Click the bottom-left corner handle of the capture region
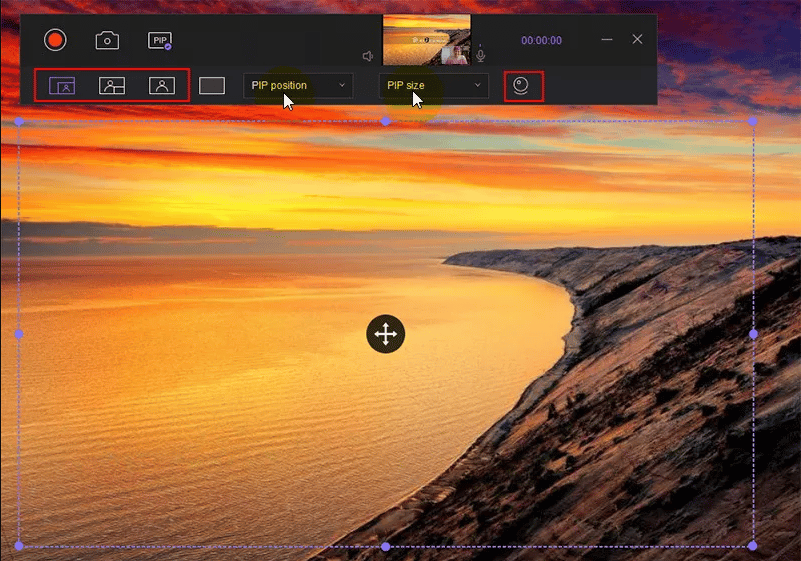Viewport: 801px width, 561px height. click(19, 546)
